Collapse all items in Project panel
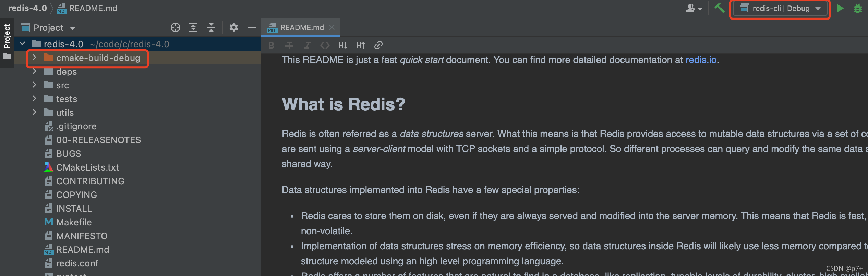This screenshot has height=276, width=868. (x=211, y=27)
